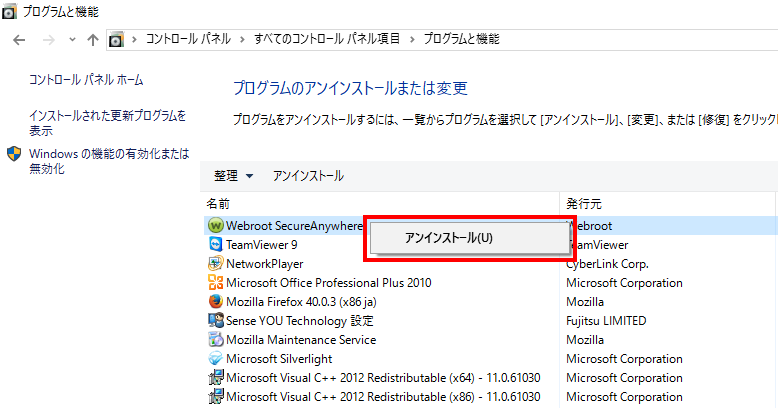Navigate to コントロール パネル breadcrumb

[x=188, y=39]
